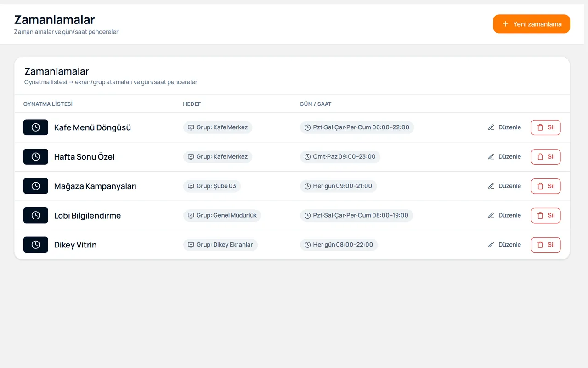Click the Pzt·Sal·Çar·Per·Cum 08:00–19:00 time chip

click(x=356, y=215)
